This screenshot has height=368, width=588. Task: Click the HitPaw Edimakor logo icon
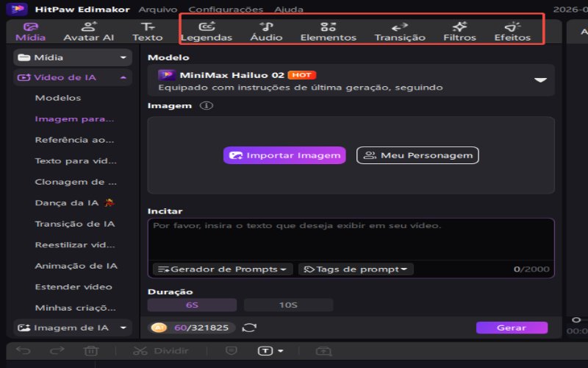click(x=17, y=9)
